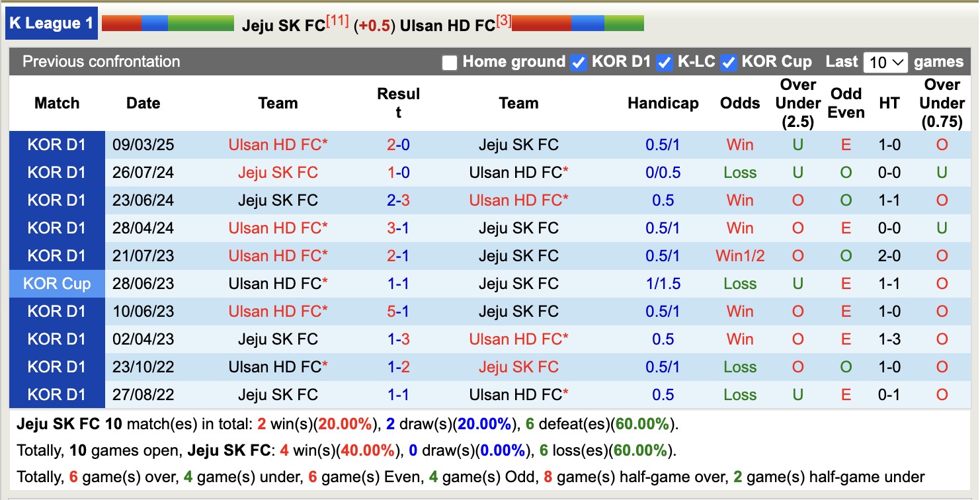Disable the KOR D1 filter checkbox
This screenshot has height=500, width=980.
coord(579,62)
